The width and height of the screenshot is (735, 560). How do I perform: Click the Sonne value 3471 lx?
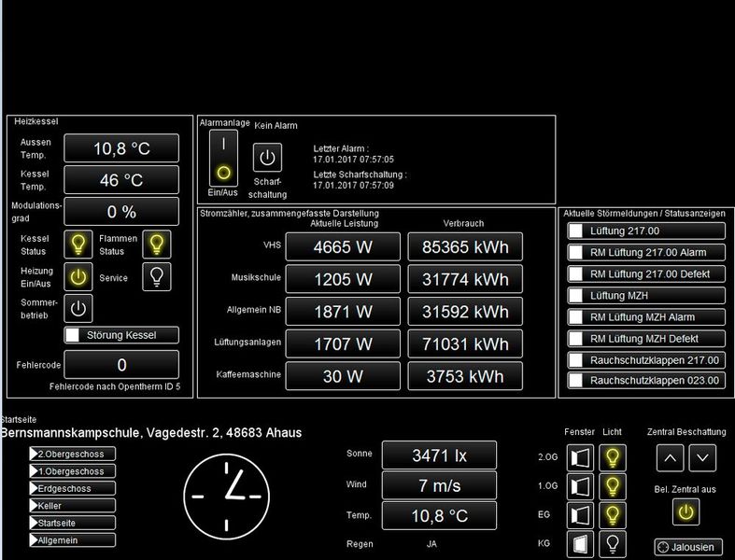coord(439,455)
